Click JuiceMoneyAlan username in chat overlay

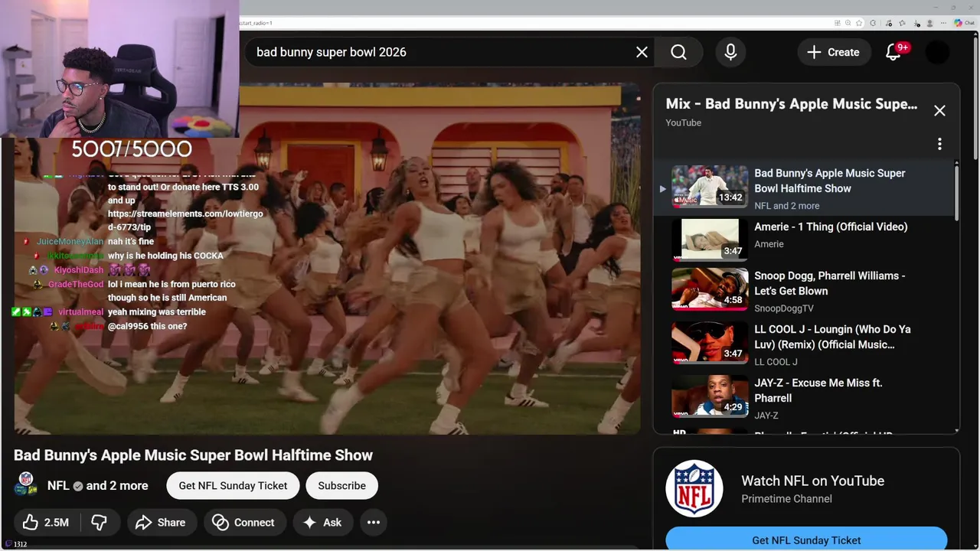click(x=70, y=242)
